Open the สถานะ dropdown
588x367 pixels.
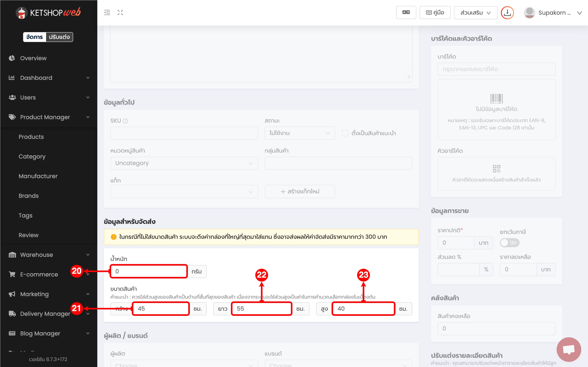[299, 133]
